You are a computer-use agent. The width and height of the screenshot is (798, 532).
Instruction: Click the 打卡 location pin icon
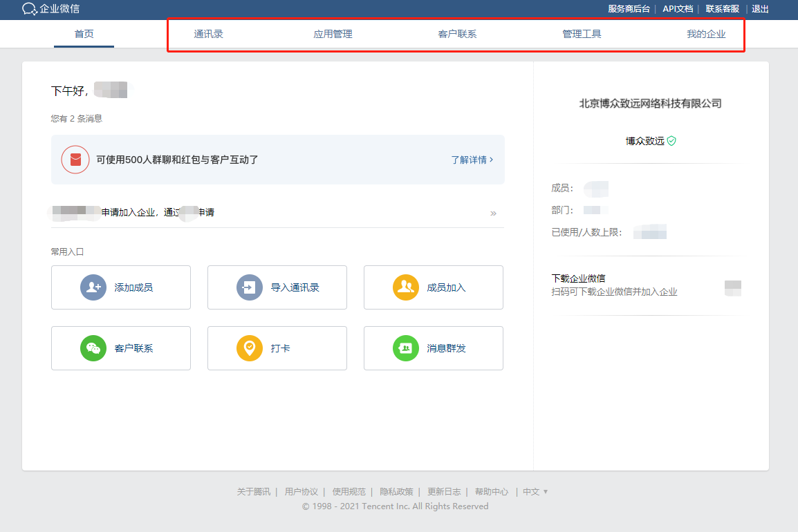[250, 348]
